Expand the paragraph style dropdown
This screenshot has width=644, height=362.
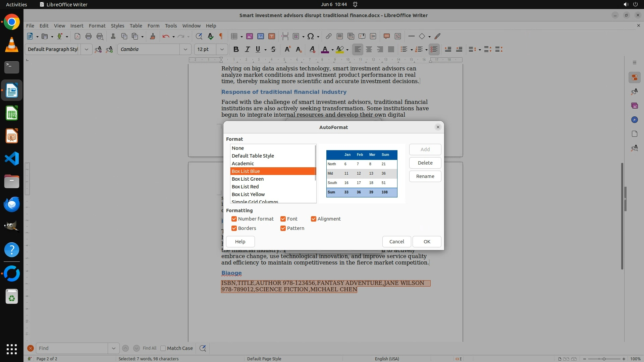(86, 49)
